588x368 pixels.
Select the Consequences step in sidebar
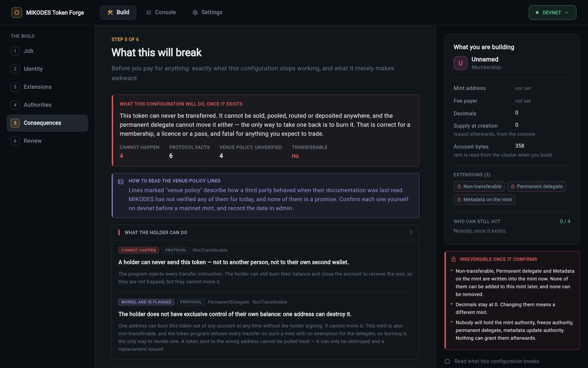(47, 123)
